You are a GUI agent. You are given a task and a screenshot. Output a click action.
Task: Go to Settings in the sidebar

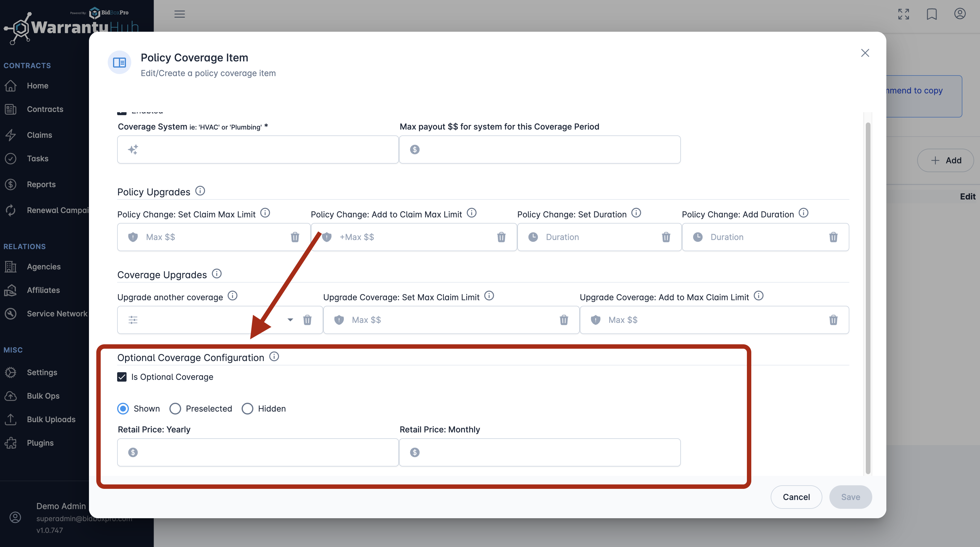(x=42, y=372)
